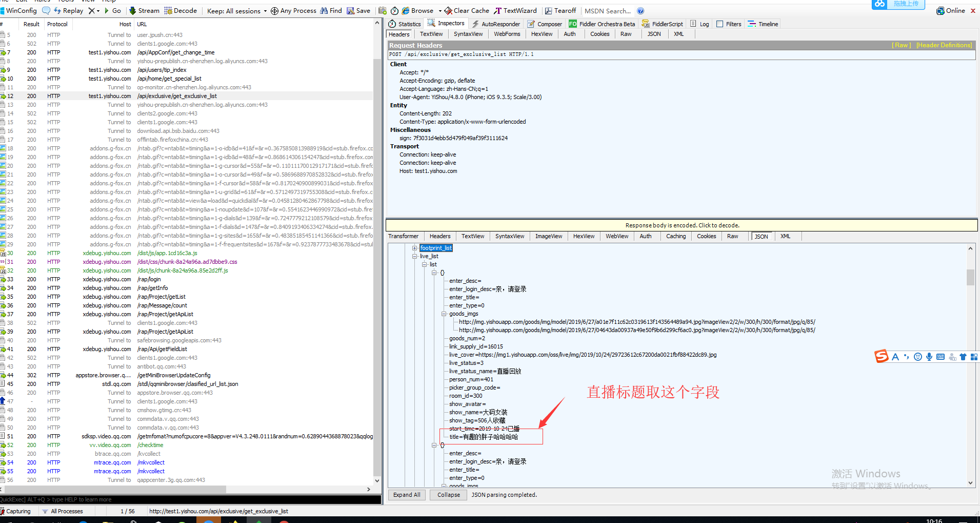Click the Replay toolbar button

[69, 10]
